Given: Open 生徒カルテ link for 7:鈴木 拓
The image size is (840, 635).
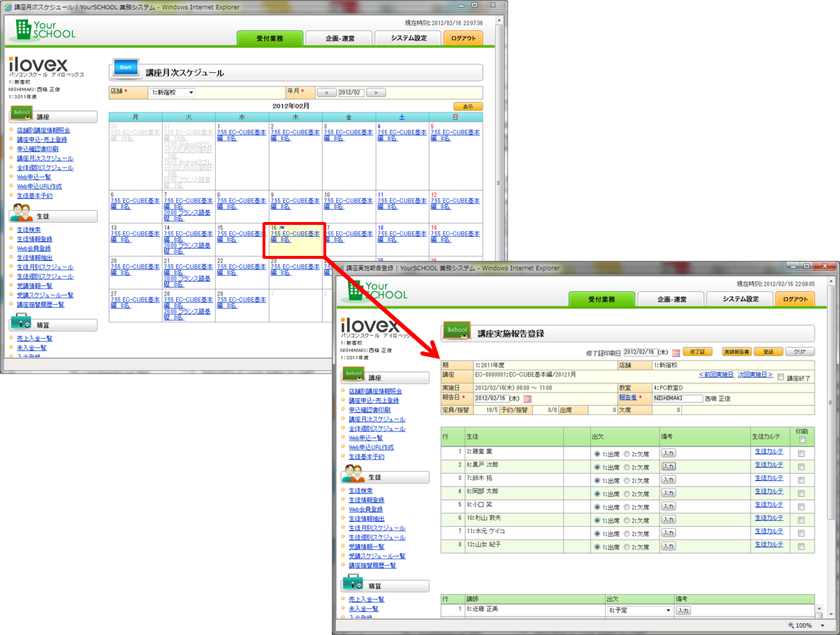Looking at the screenshot, I should (x=769, y=478).
